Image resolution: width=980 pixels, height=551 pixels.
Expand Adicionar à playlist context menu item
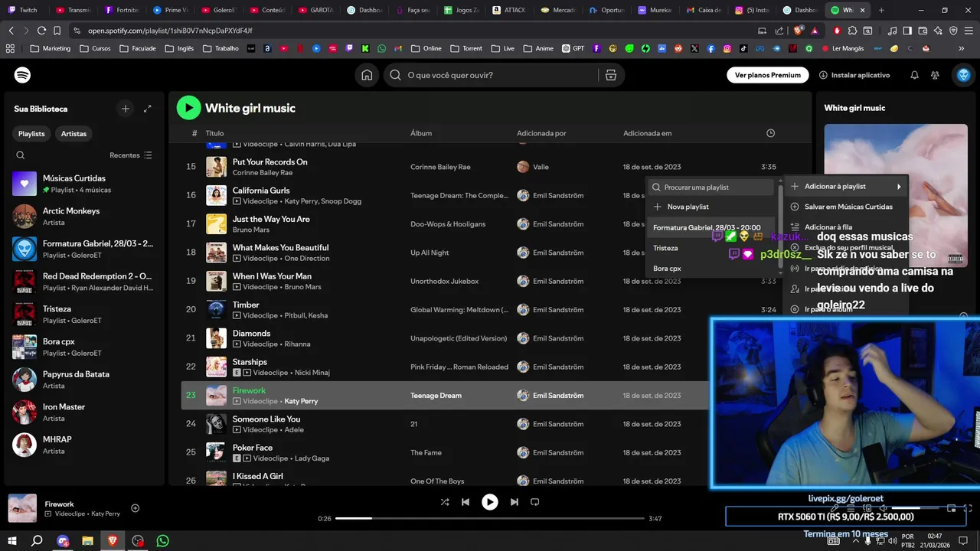[x=846, y=186]
